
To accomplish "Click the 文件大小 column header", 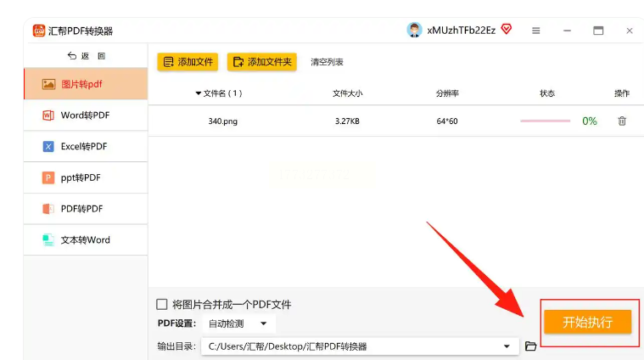I will click(x=348, y=93).
